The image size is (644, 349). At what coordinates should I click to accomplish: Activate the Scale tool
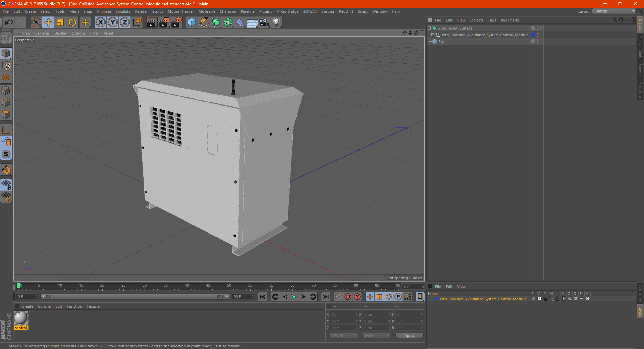point(60,22)
